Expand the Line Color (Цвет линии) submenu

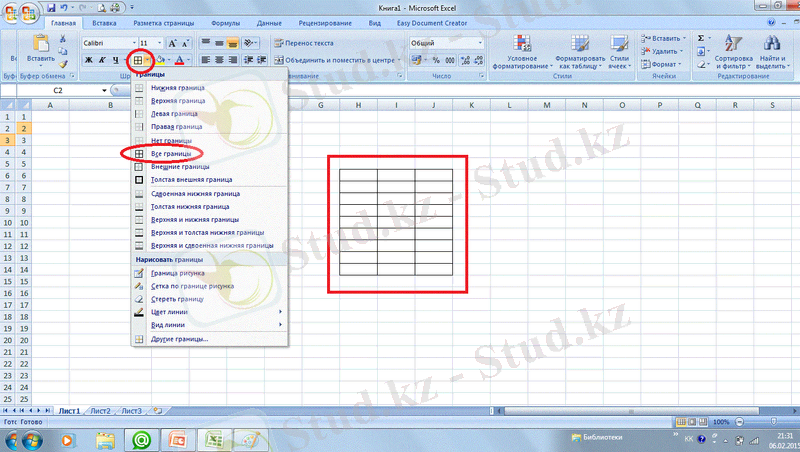pyautogui.click(x=208, y=312)
